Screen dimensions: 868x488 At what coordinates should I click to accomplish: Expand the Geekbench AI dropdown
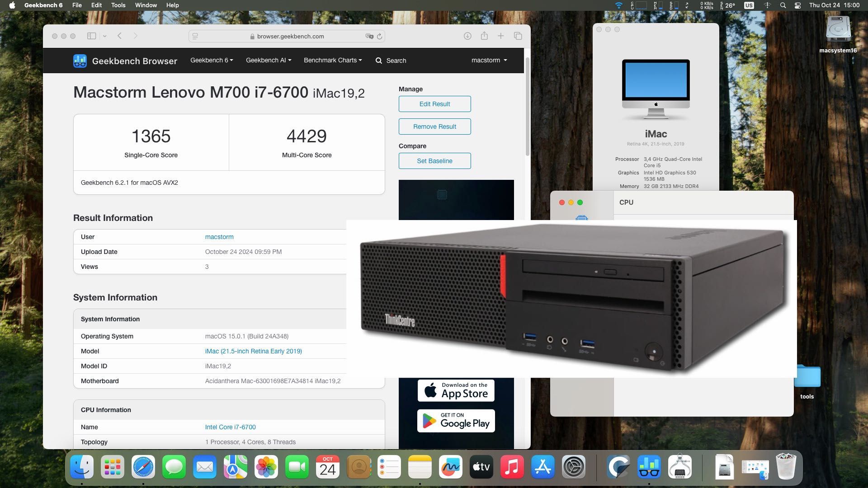(x=269, y=60)
